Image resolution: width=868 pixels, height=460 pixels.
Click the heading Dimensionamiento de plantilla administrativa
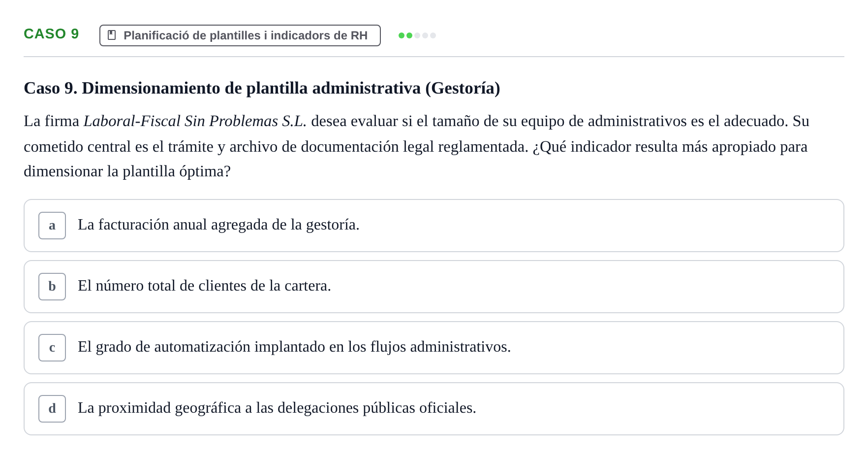(262, 88)
